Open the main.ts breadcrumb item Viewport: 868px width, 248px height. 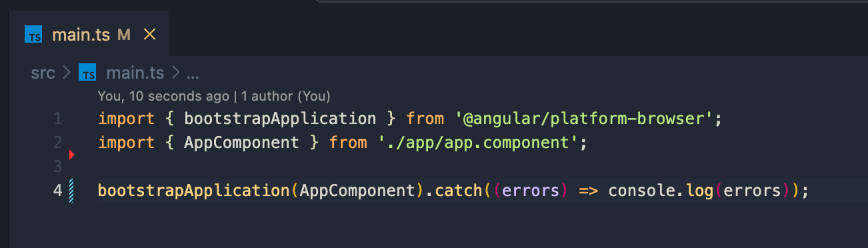coord(135,73)
